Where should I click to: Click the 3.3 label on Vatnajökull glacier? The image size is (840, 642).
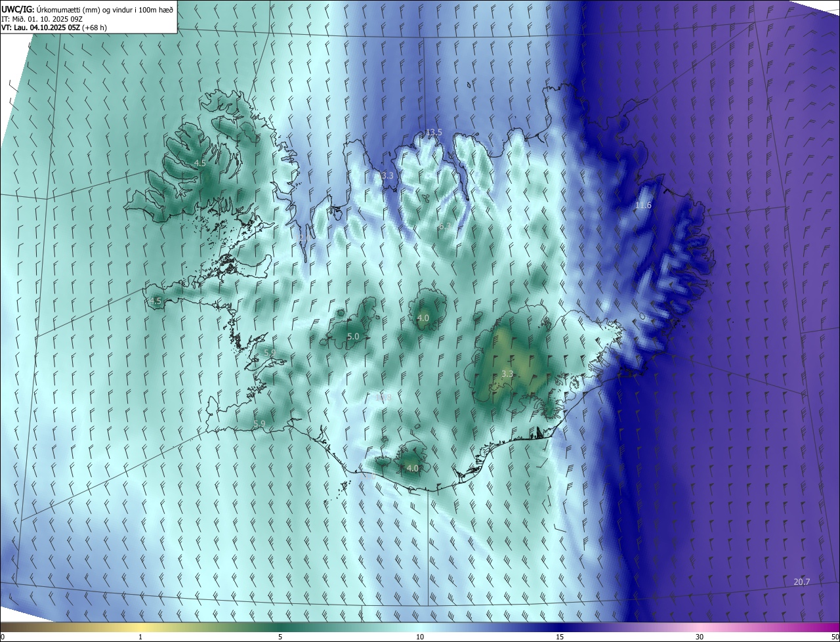click(507, 374)
